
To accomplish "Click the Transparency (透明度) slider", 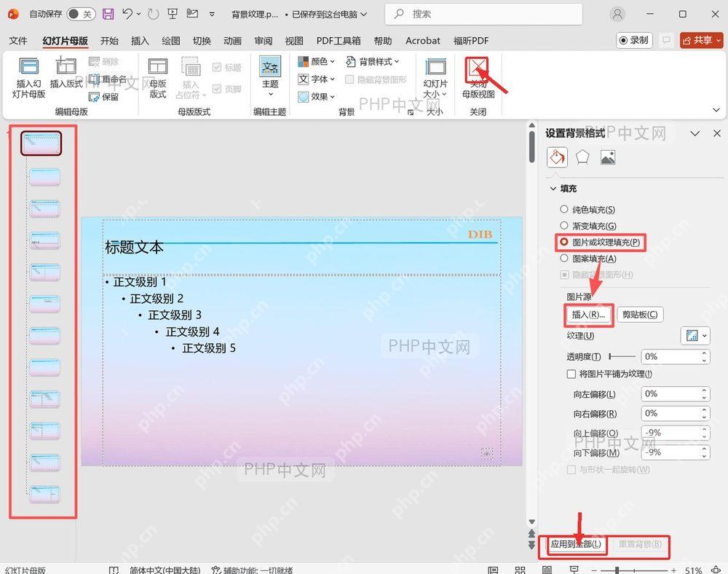I will pyautogui.click(x=622, y=356).
